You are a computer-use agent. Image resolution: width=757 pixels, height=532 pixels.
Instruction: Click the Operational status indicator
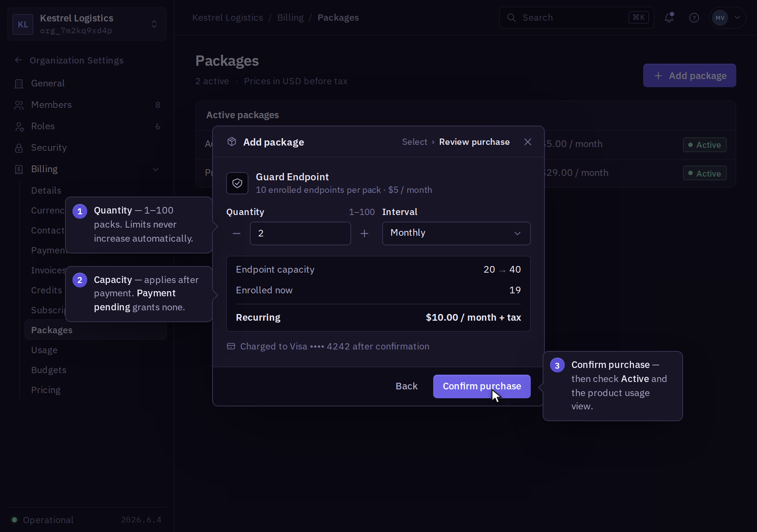pyautogui.click(x=43, y=520)
